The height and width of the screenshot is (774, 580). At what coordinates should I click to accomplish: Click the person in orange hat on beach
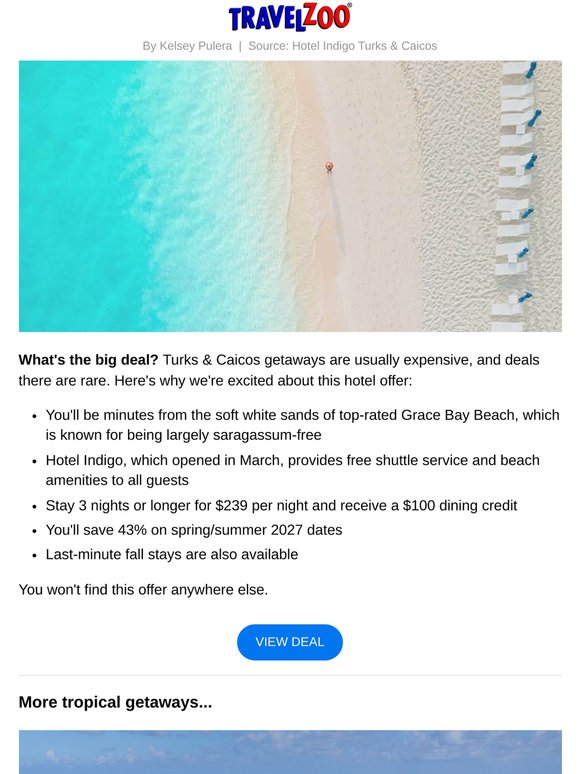click(x=329, y=167)
